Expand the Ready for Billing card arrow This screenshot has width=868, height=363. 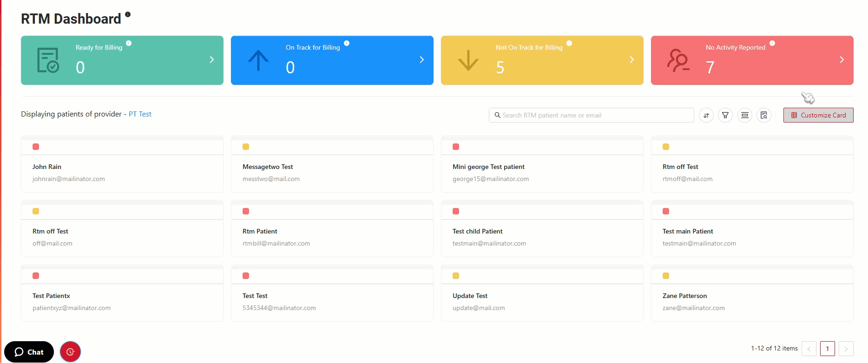click(x=212, y=60)
